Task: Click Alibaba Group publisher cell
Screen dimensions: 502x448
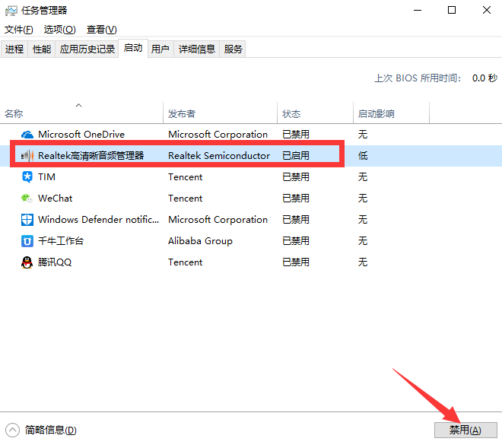Action: [x=200, y=241]
